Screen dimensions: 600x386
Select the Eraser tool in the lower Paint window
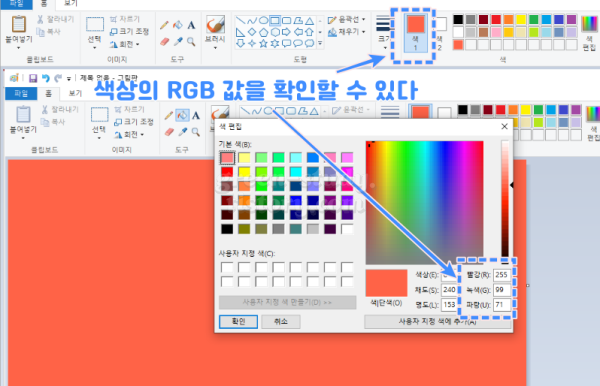[169, 132]
